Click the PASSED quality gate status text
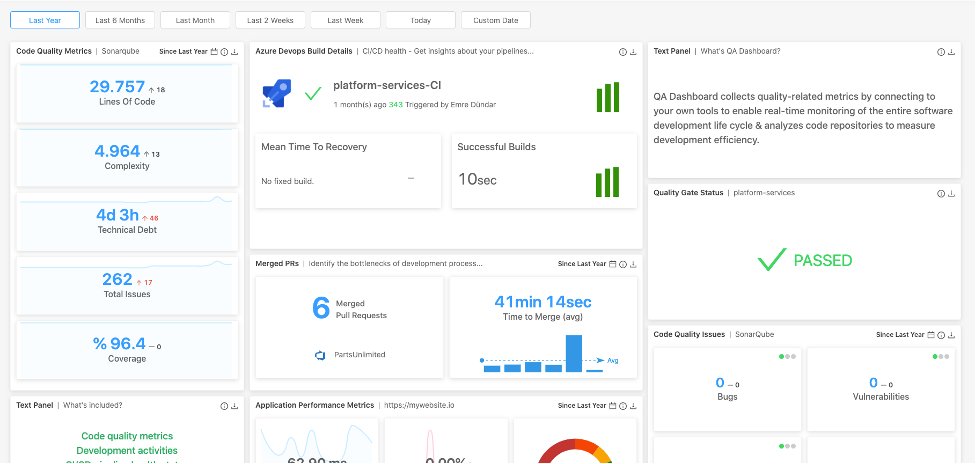 823,260
